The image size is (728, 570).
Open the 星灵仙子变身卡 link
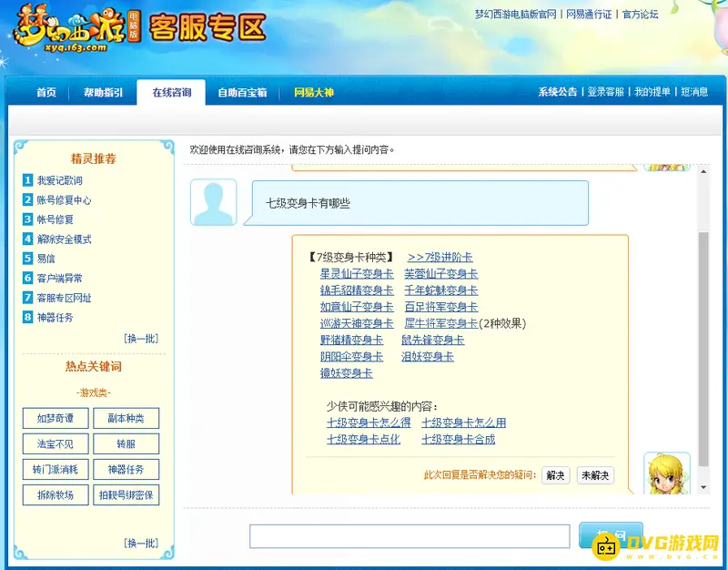357,274
